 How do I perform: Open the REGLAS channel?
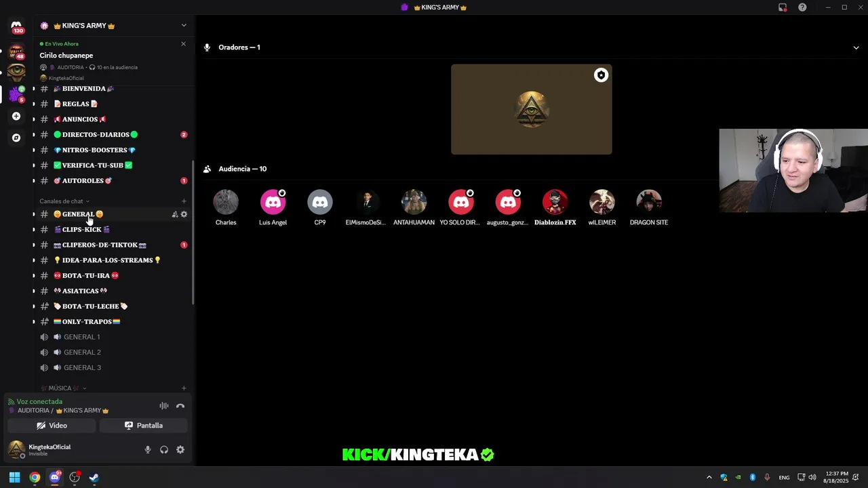(113, 104)
